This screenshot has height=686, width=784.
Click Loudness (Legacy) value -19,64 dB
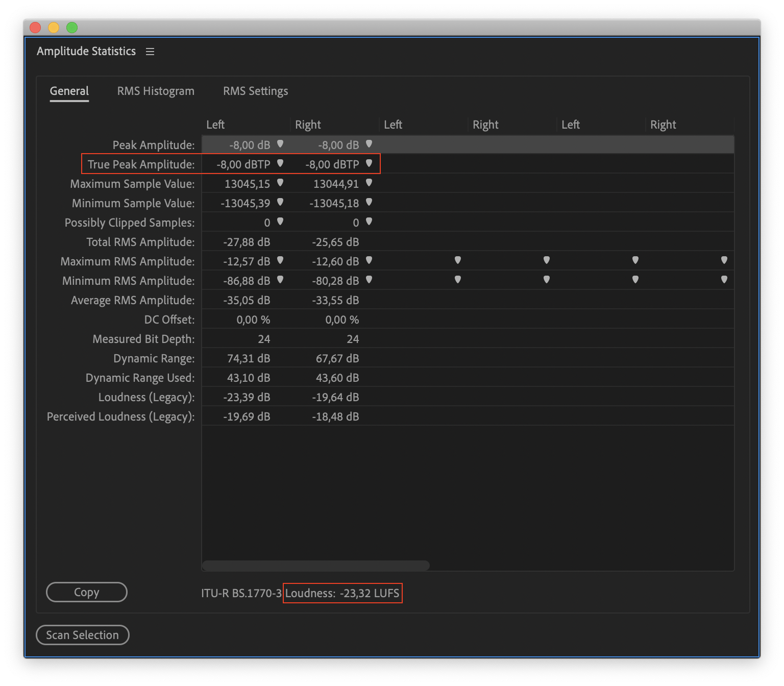pyautogui.click(x=335, y=397)
